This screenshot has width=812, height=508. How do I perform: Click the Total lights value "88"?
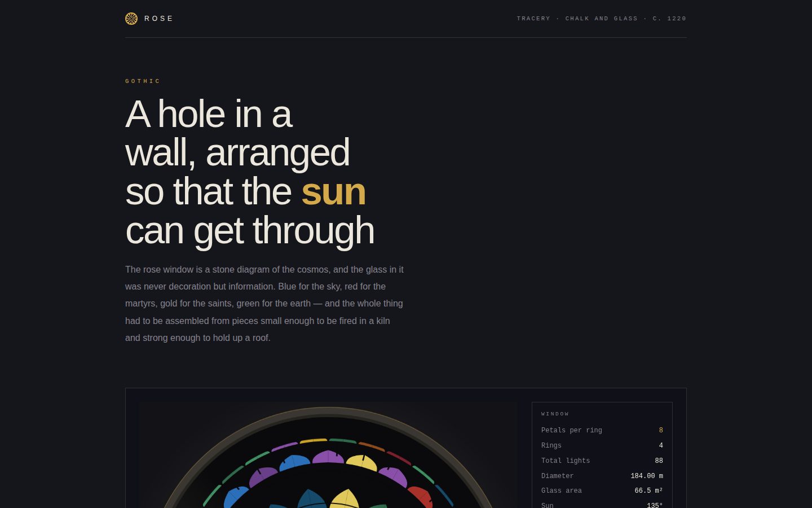coord(659,461)
